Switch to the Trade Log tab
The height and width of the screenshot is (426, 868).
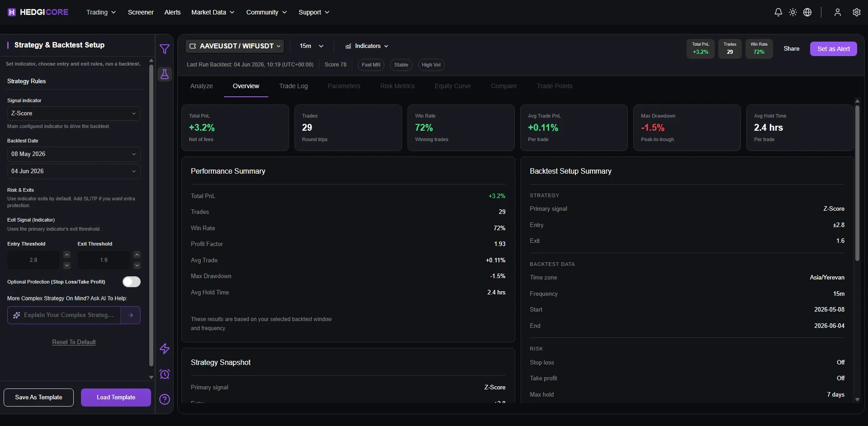(x=293, y=86)
